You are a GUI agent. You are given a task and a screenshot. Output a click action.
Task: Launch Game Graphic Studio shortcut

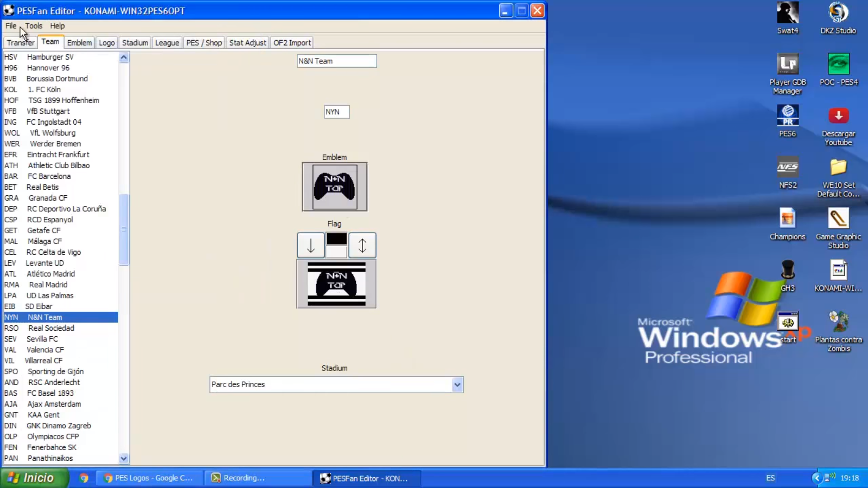pyautogui.click(x=839, y=229)
